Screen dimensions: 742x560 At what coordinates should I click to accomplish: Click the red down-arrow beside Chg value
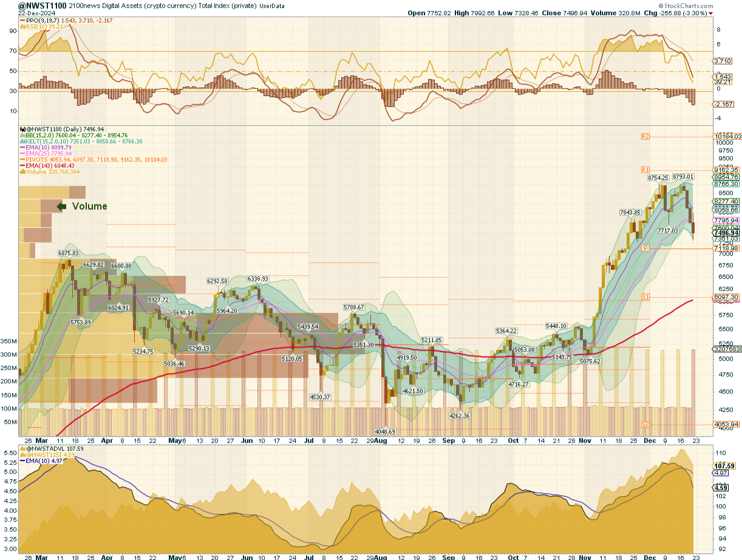point(728,13)
